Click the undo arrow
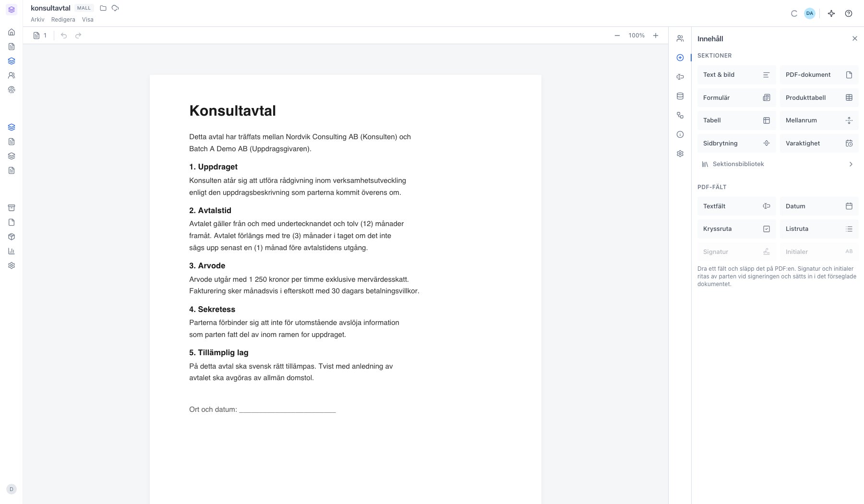Image resolution: width=864 pixels, height=504 pixels. [64, 36]
